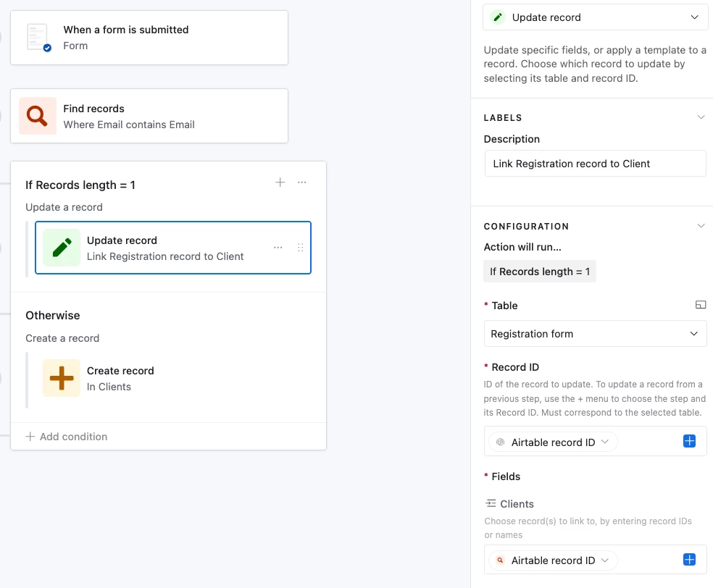The image size is (713, 588).
Task: Click the Find records magnifier icon
Action: (x=38, y=116)
